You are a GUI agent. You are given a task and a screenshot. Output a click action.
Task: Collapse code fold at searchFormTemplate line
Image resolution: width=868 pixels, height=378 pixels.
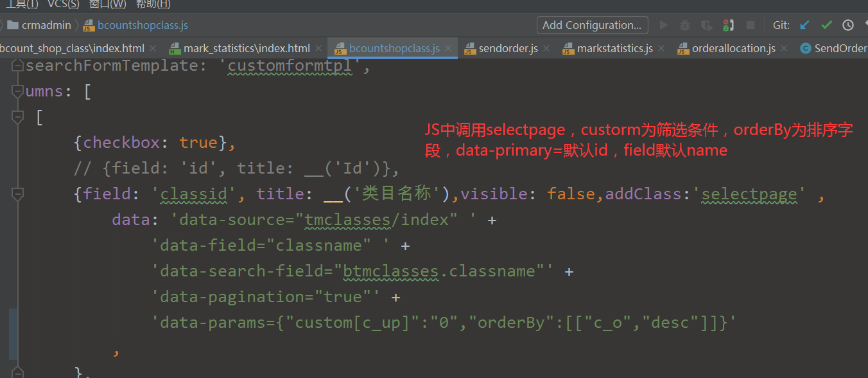(x=17, y=65)
